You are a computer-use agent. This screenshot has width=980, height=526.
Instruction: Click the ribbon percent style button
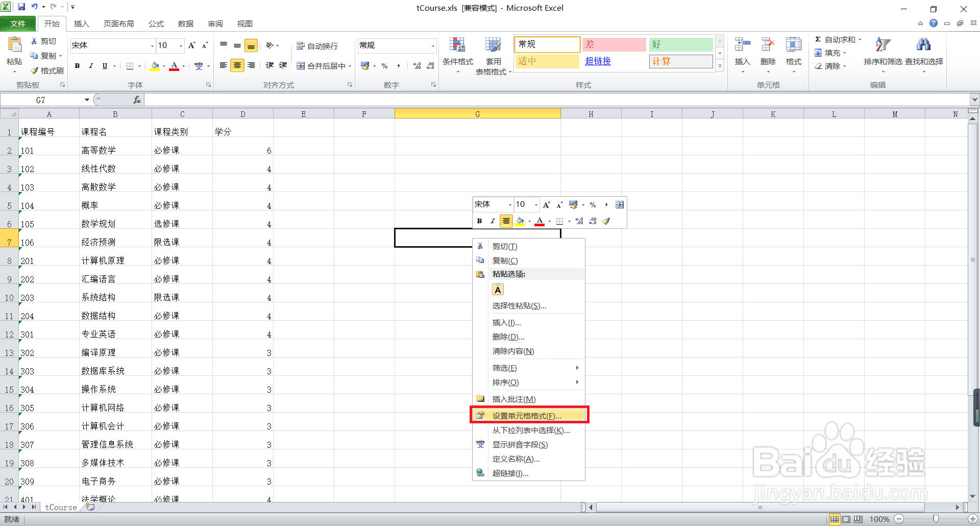(x=385, y=66)
